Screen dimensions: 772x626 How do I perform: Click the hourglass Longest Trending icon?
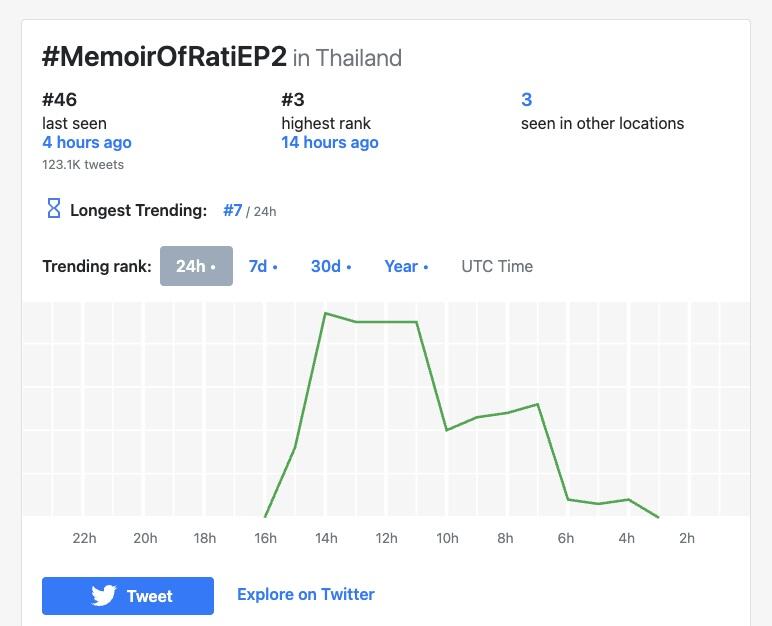pos(54,208)
